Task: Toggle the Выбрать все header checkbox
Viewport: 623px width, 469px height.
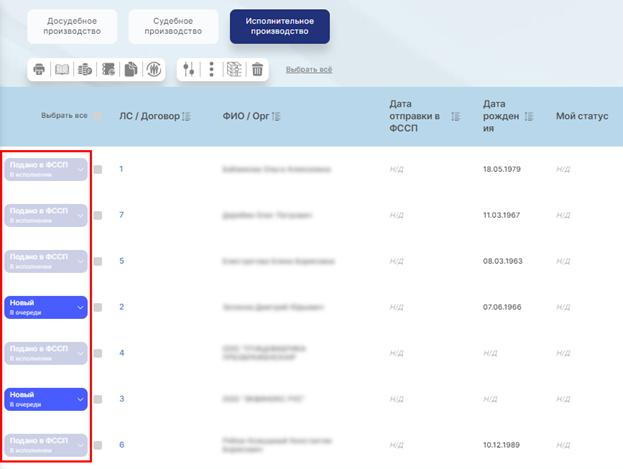Action: pyautogui.click(x=98, y=116)
